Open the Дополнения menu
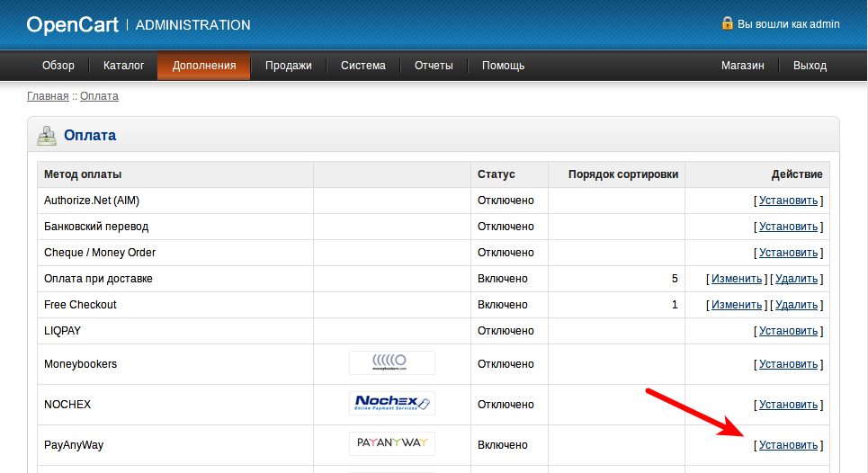The height and width of the screenshot is (473, 868). click(x=203, y=66)
